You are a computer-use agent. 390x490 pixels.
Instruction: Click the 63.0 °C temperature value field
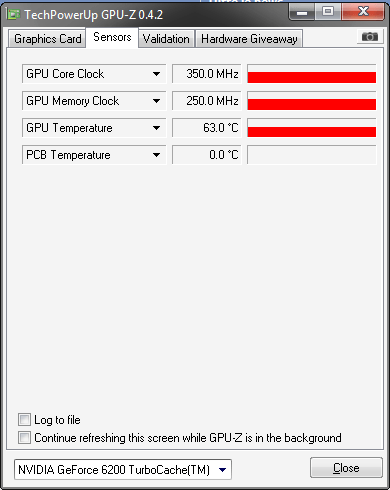[x=207, y=128]
